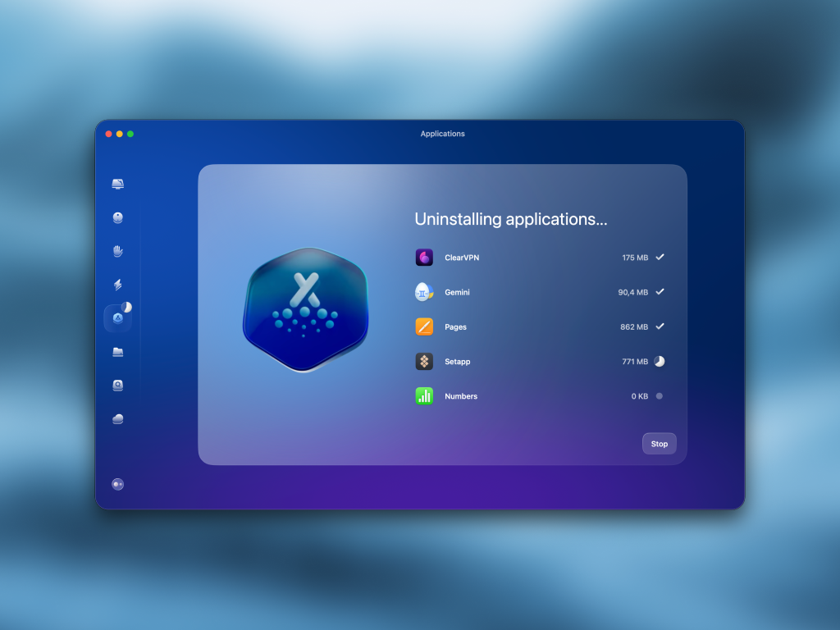Click the Space Lens magnifier icon
The width and height of the screenshot is (840, 630).
[117, 386]
